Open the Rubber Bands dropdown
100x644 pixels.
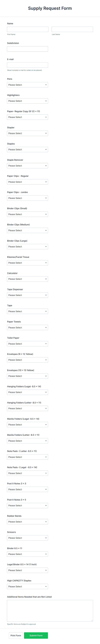click(x=28, y=522)
